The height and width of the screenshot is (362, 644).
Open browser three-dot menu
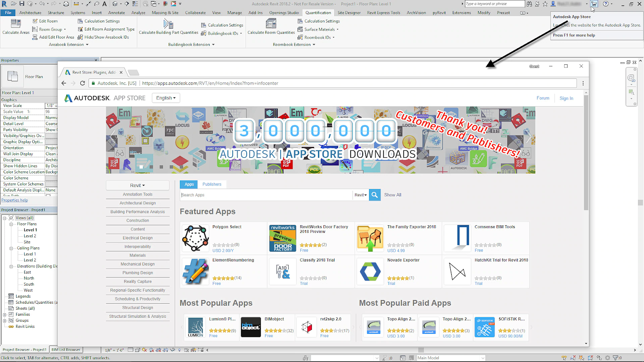coord(583,83)
